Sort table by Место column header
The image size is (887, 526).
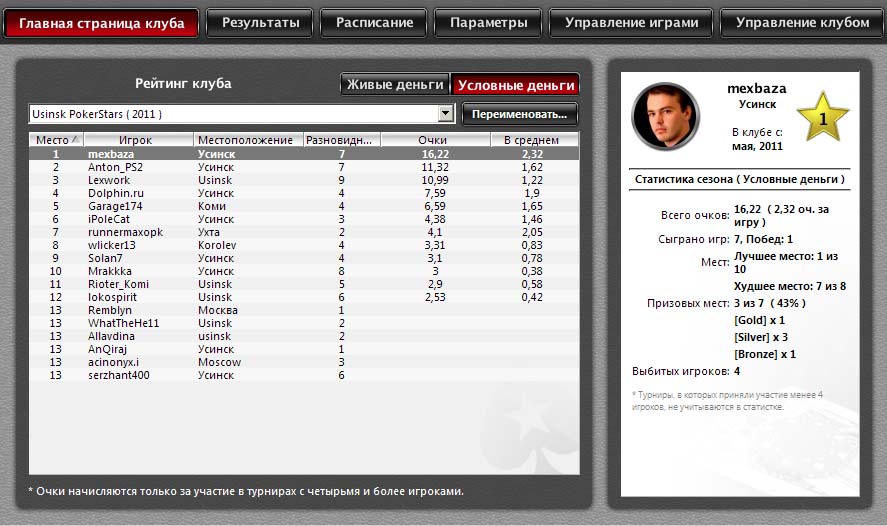click(x=56, y=140)
